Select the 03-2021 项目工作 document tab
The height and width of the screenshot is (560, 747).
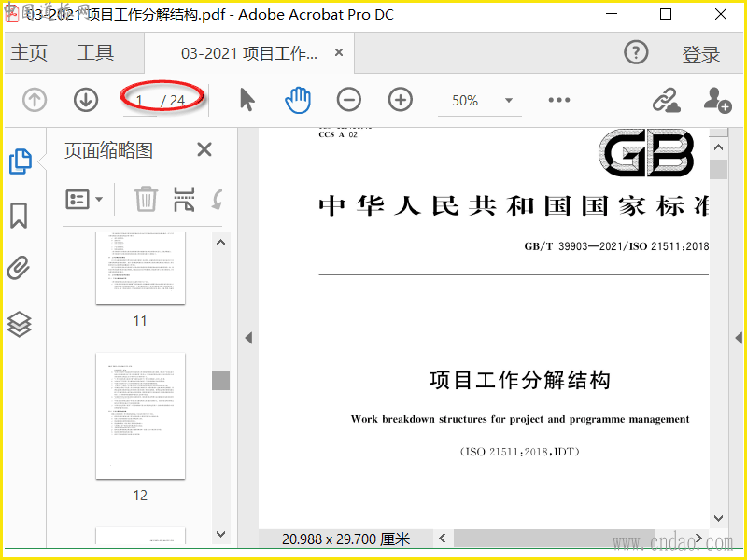tap(248, 53)
